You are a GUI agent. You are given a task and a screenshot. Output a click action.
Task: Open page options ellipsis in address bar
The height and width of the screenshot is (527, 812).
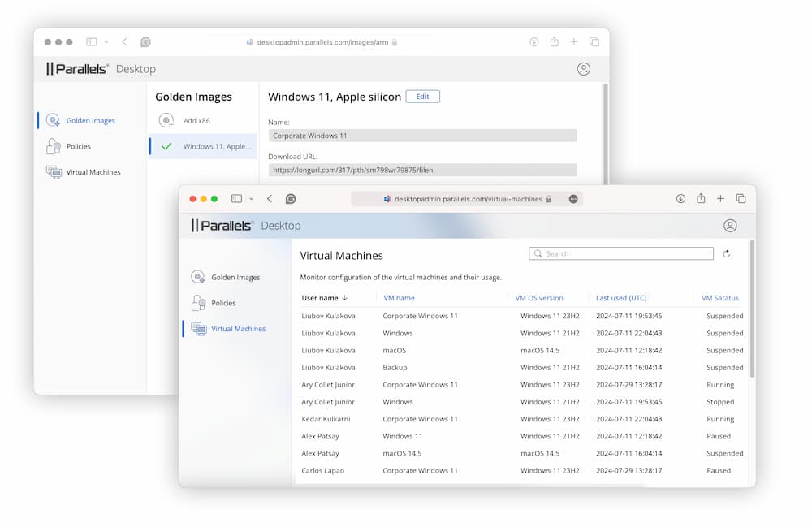(573, 199)
